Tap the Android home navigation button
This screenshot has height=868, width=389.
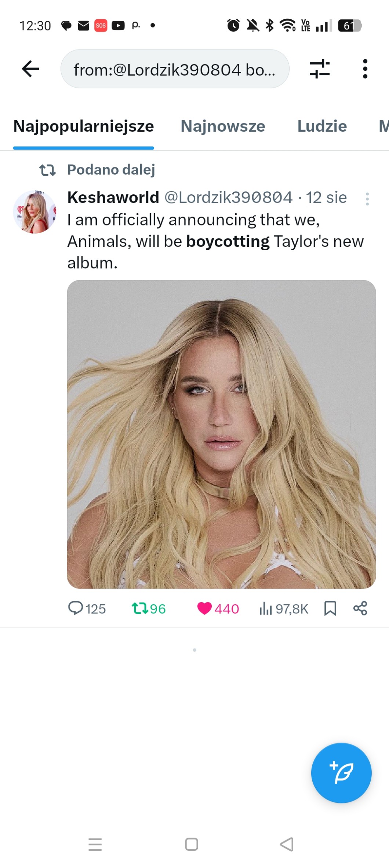192,844
